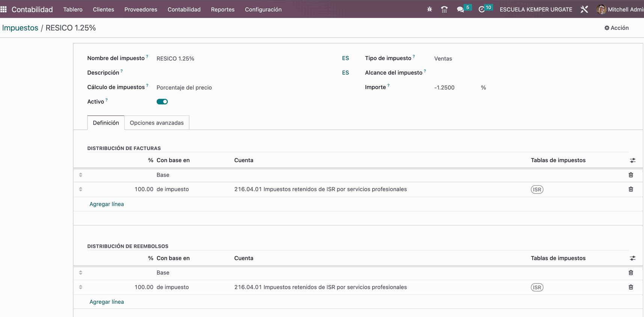Open the Configuración menu
Screen dimensions: 644x317
pos(263,9)
